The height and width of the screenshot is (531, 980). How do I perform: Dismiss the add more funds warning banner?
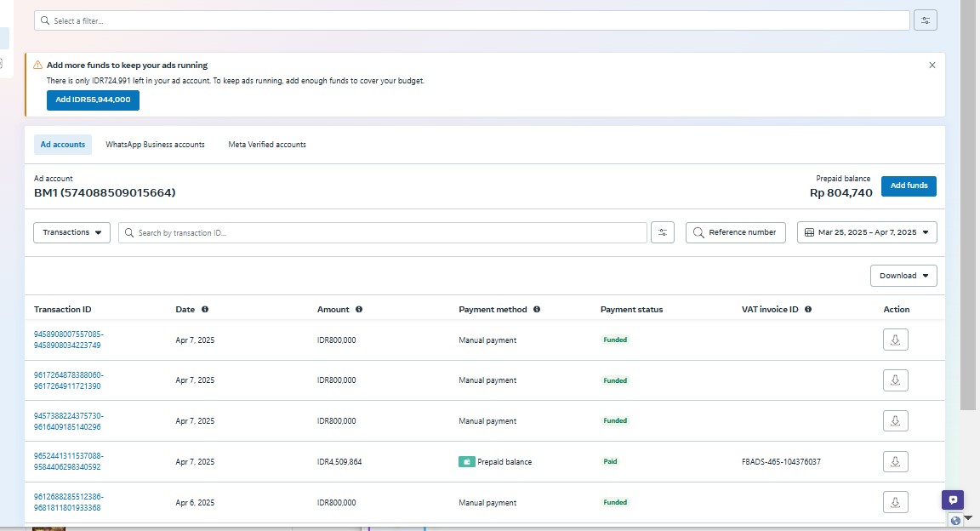click(x=932, y=66)
